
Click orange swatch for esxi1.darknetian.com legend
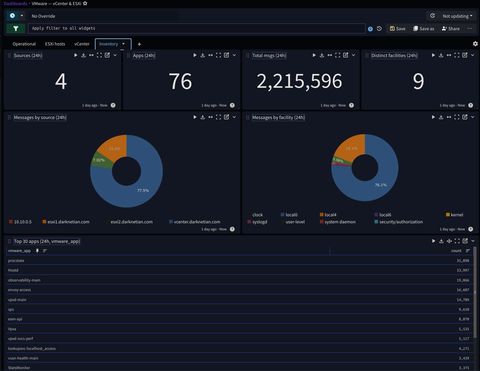pos(44,222)
